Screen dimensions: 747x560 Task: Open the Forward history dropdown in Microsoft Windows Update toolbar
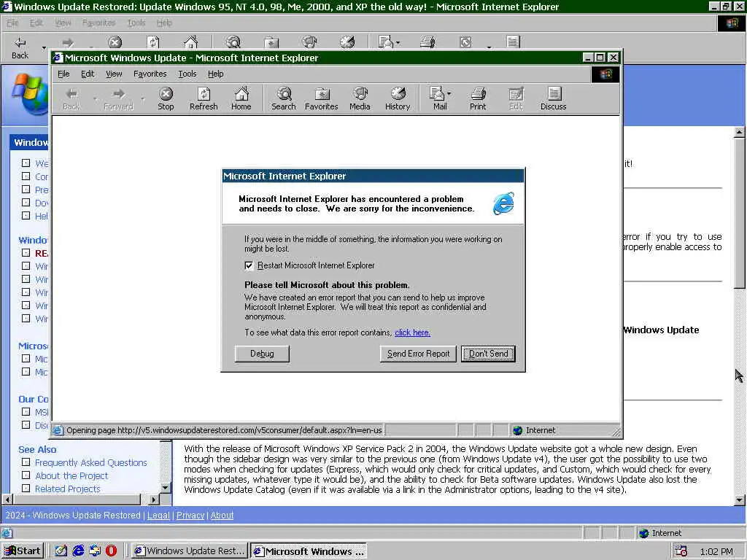point(142,99)
